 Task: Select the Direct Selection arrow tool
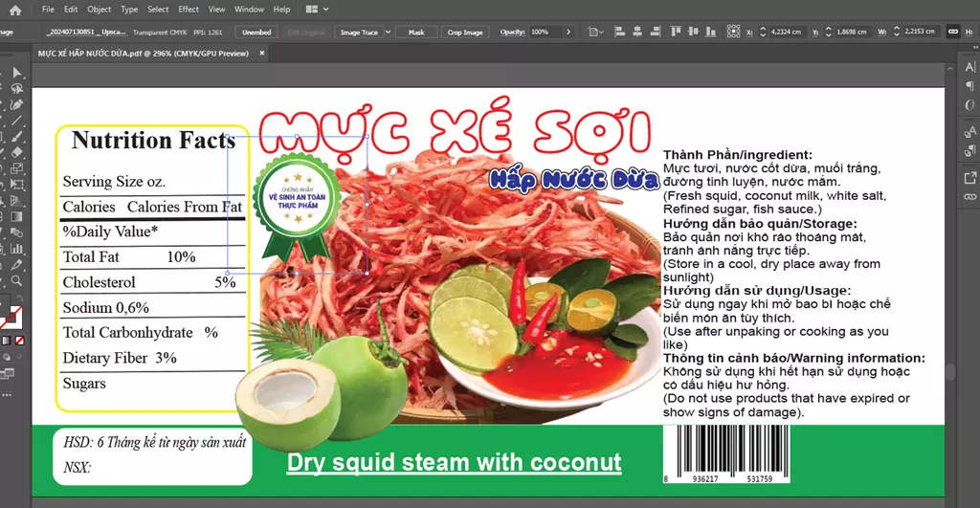pos(17,73)
